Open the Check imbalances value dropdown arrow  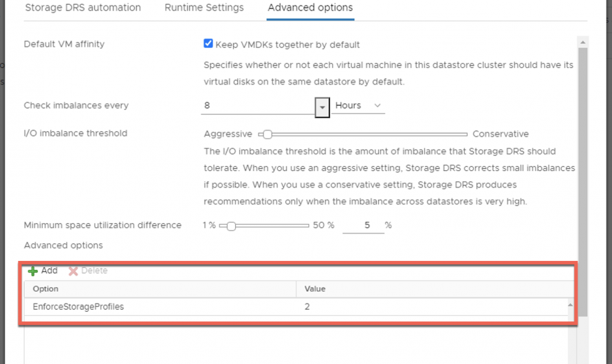322,106
